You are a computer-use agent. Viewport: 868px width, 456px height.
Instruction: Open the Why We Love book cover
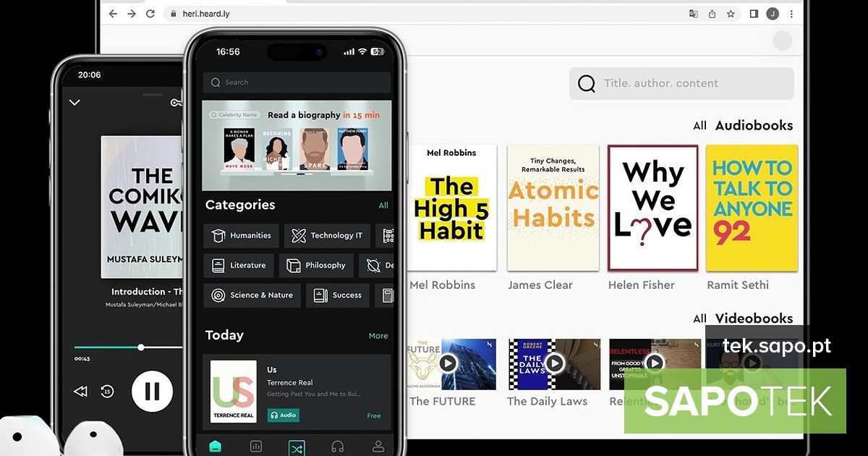coord(653,208)
